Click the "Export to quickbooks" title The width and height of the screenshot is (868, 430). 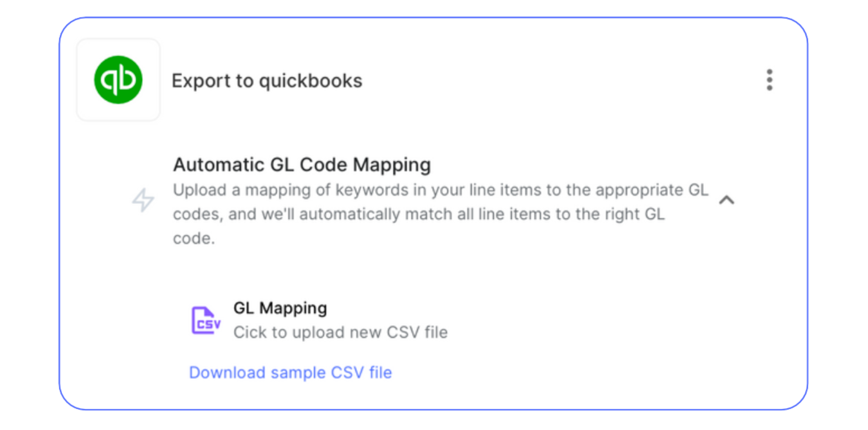pos(267,81)
